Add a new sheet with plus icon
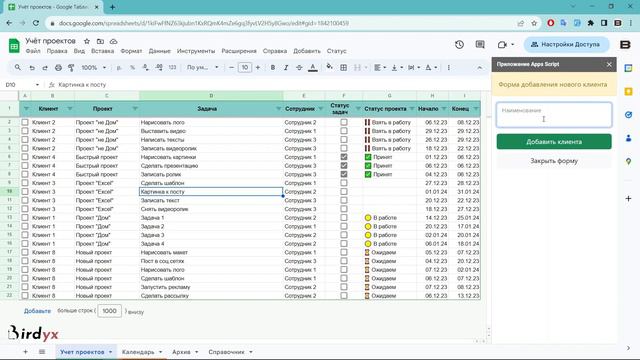640x360 pixels. [x=25, y=351]
